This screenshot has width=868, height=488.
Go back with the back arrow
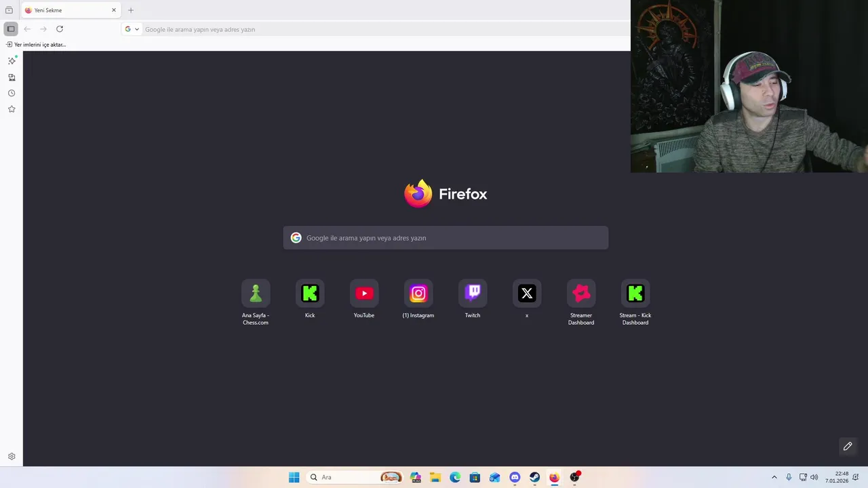[x=27, y=29]
